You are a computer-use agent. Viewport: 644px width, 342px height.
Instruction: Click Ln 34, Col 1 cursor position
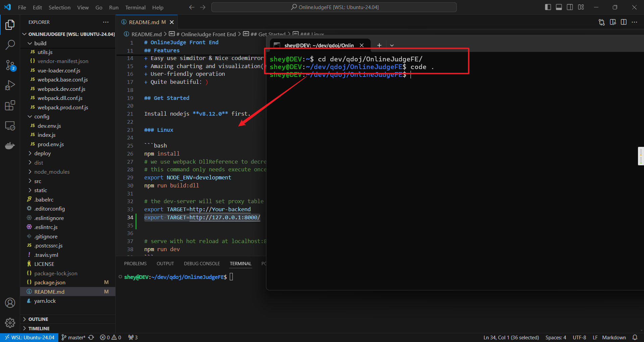point(511,337)
